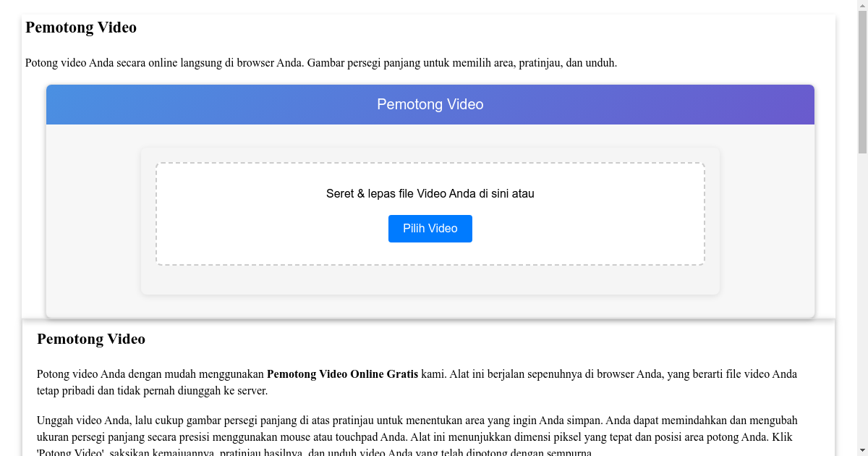The height and width of the screenshot is (456, 868).
Task: Click the gradient Pemotong Video card header
Action: click(430, 104)
